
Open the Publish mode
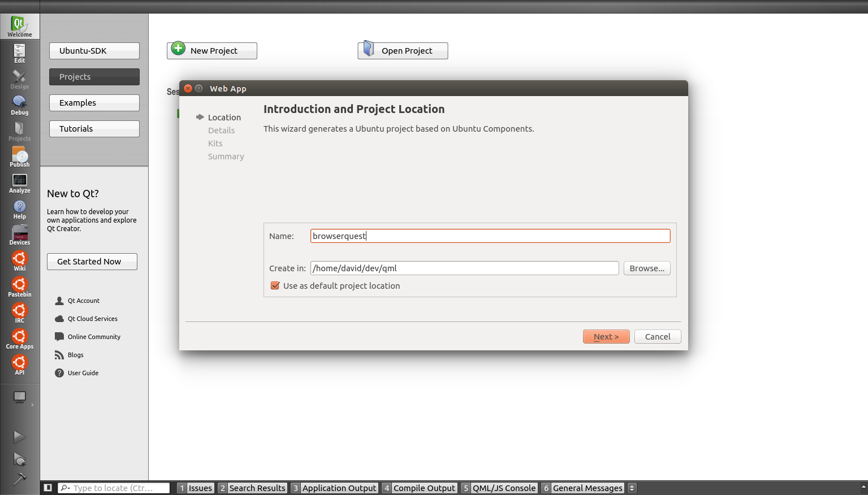pyautogui.click(x=19, y=157)
